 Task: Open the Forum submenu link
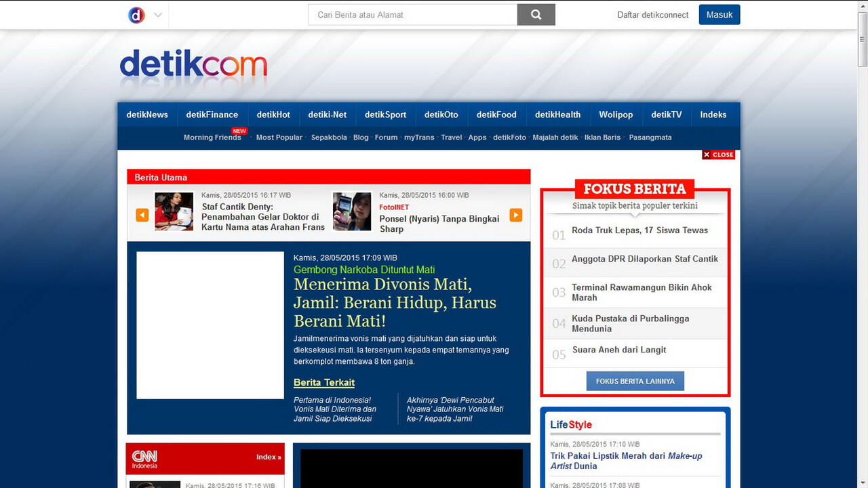coord(386,138)
